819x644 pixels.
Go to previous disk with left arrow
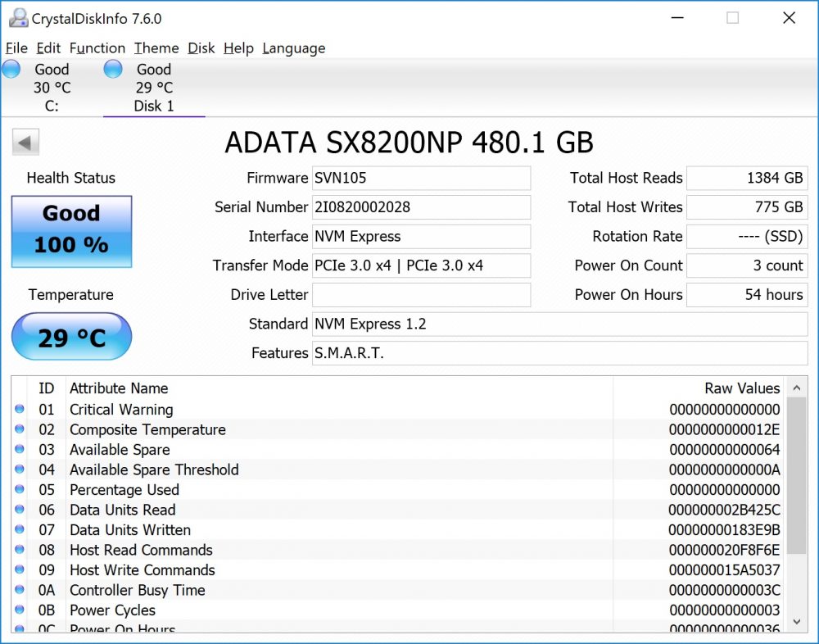25,143
